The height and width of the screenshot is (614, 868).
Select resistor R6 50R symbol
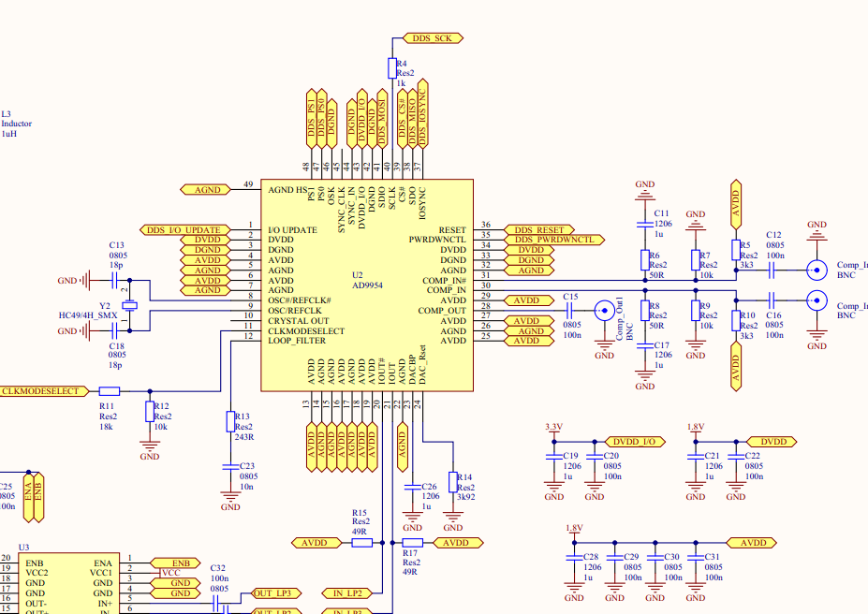point(645,260)
